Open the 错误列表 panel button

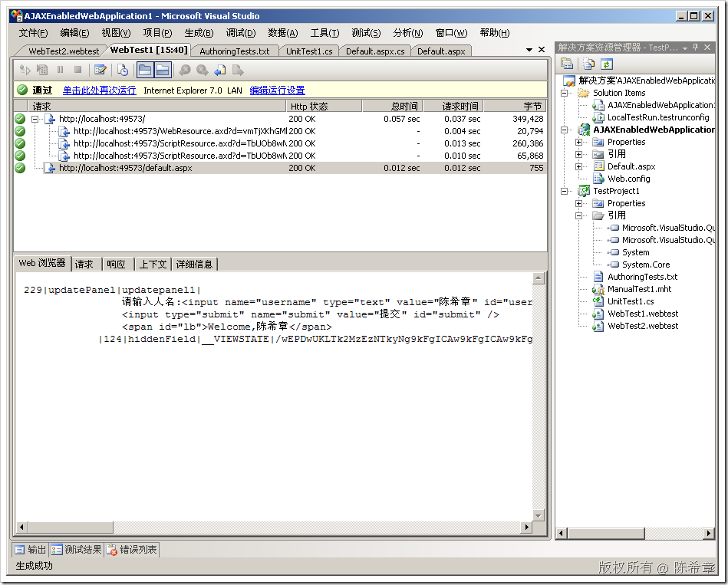(x=132, y=549)
